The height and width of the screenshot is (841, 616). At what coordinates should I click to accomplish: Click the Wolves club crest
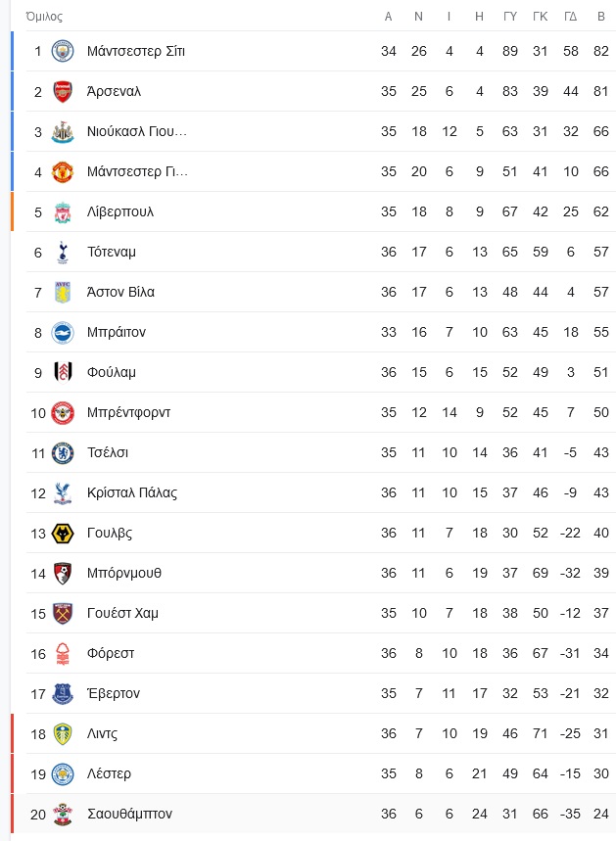tap(63, 534)
